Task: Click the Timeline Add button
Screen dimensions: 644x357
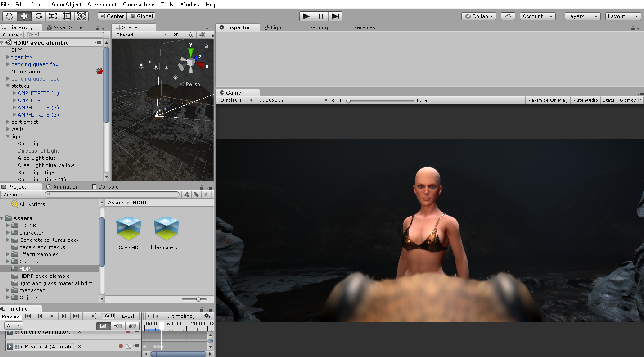Action: pos(13,325)
